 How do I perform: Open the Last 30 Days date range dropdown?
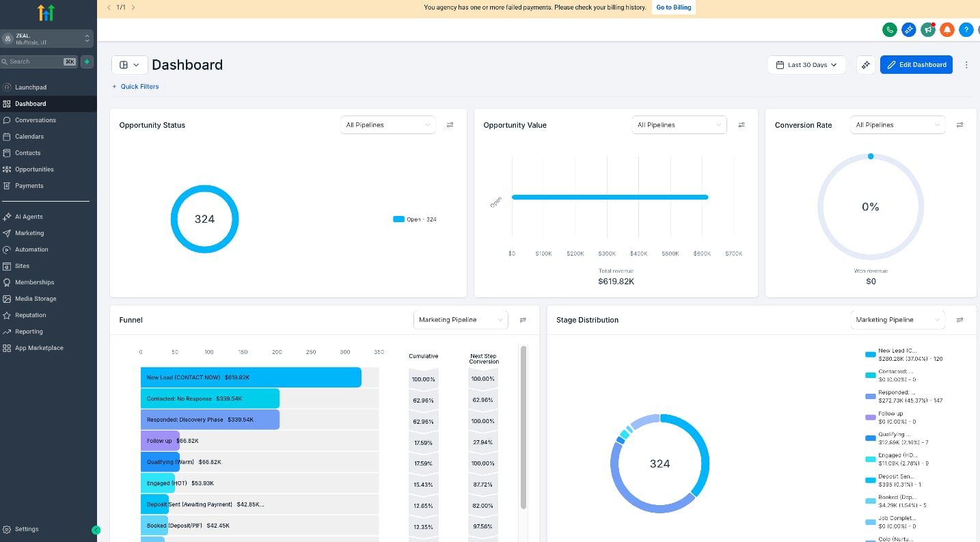806,64
